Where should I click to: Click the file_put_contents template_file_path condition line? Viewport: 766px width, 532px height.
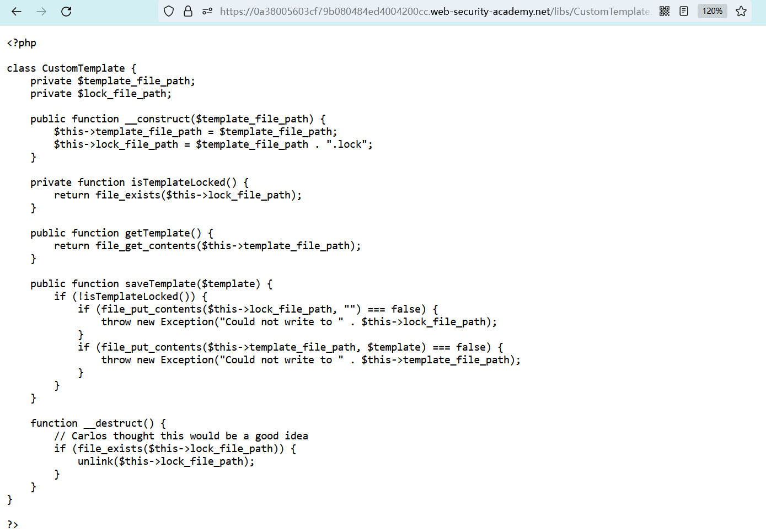[291, 347]
